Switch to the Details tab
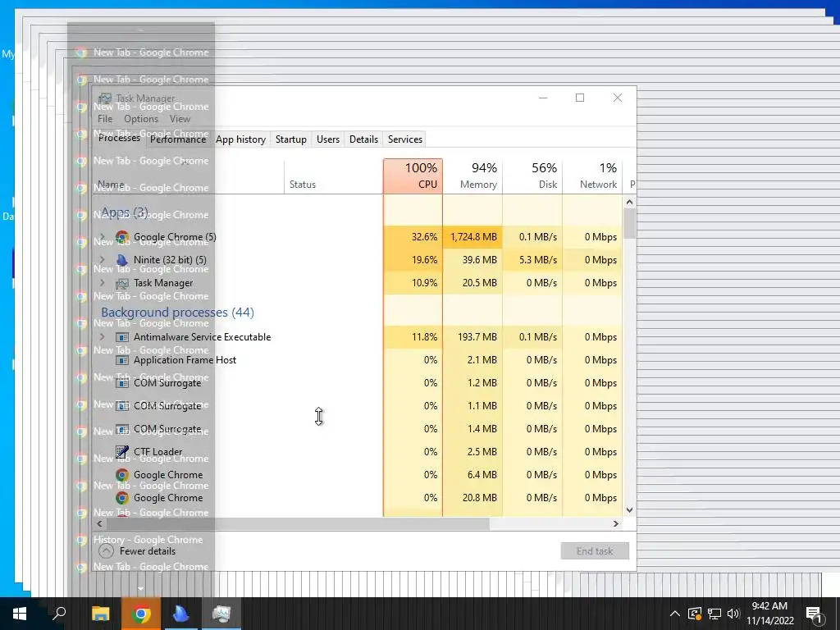The image size is (840, 630). point(363,139)
